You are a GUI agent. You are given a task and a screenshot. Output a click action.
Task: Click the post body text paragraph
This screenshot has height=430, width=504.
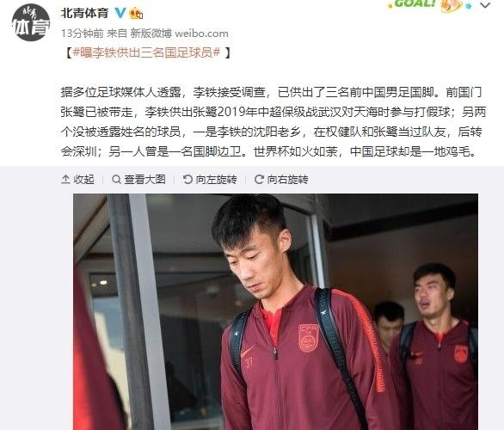[273, 122]
